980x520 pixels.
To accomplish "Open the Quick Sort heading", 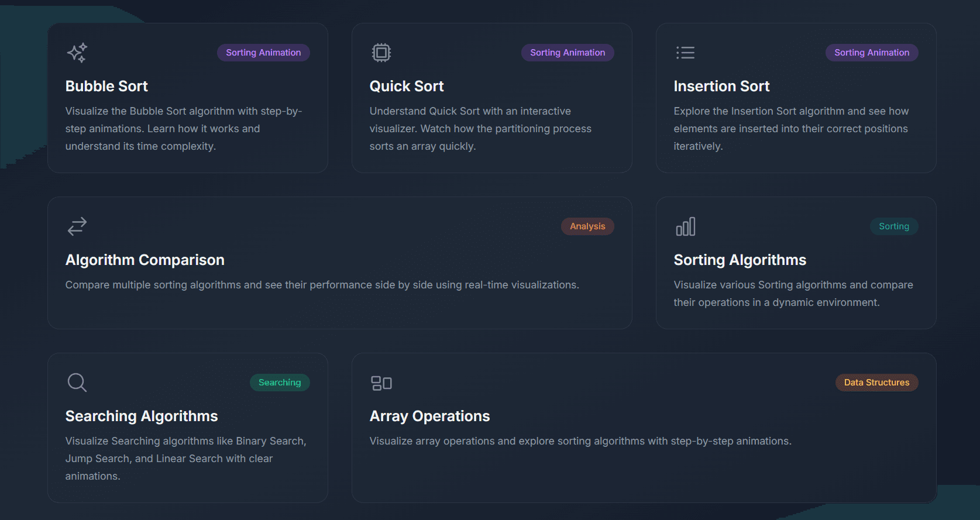I will pyautogui.click(x=407, y=86).
